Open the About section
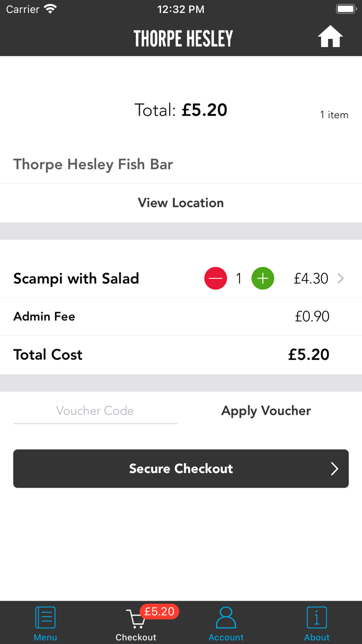 pos(316,622)
